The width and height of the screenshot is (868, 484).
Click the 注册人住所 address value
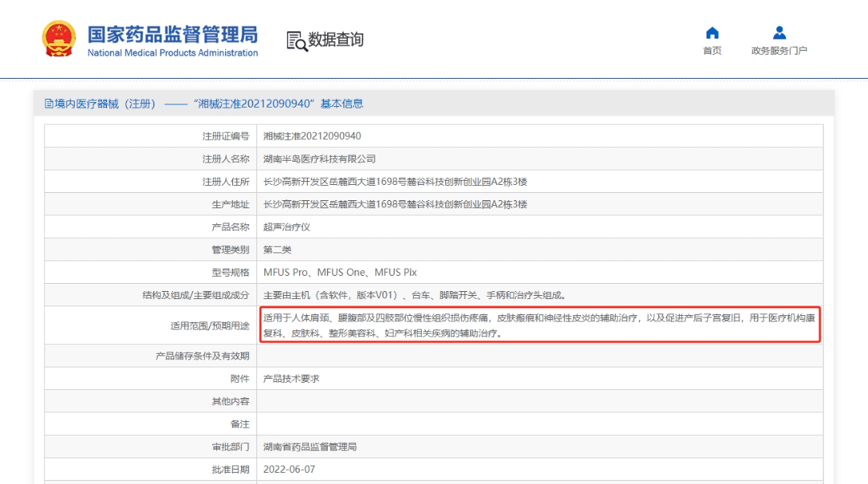[x=395, y=182]
